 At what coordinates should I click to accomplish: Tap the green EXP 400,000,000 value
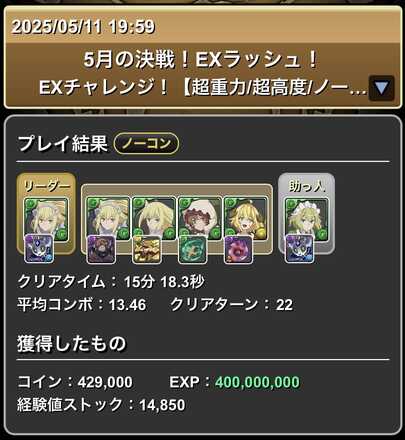pyautogui.click(x=257, y=382)
